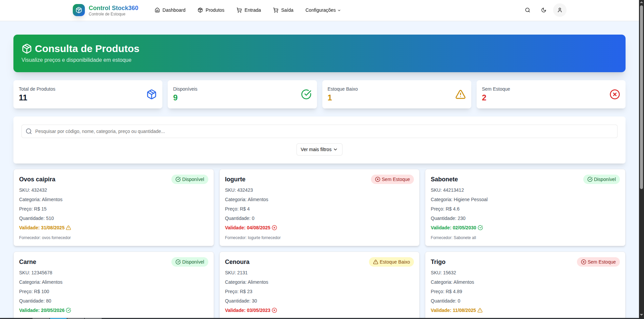The width and height of the screenshot is (644, 319).
Task: Open the user profile icon
Action: [x=559, y=10]
